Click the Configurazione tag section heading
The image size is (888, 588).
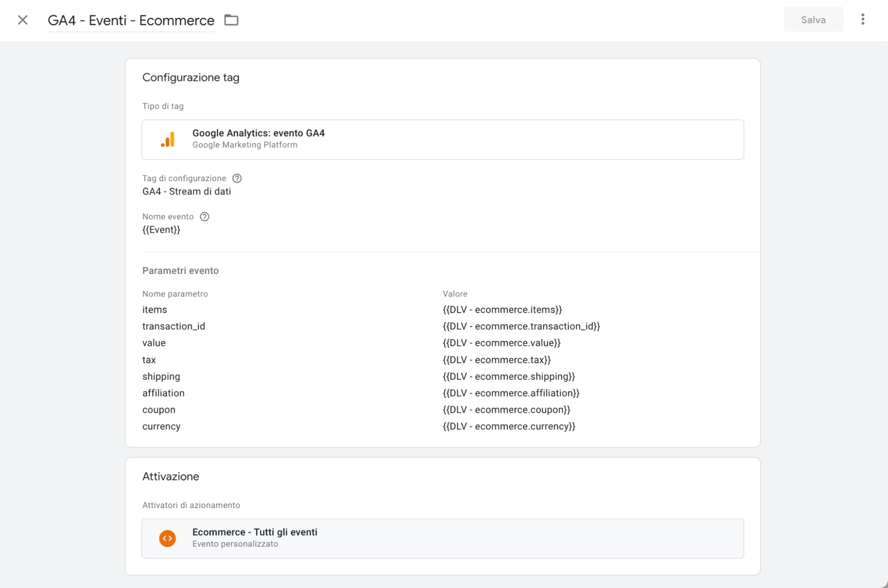point(191,77)
